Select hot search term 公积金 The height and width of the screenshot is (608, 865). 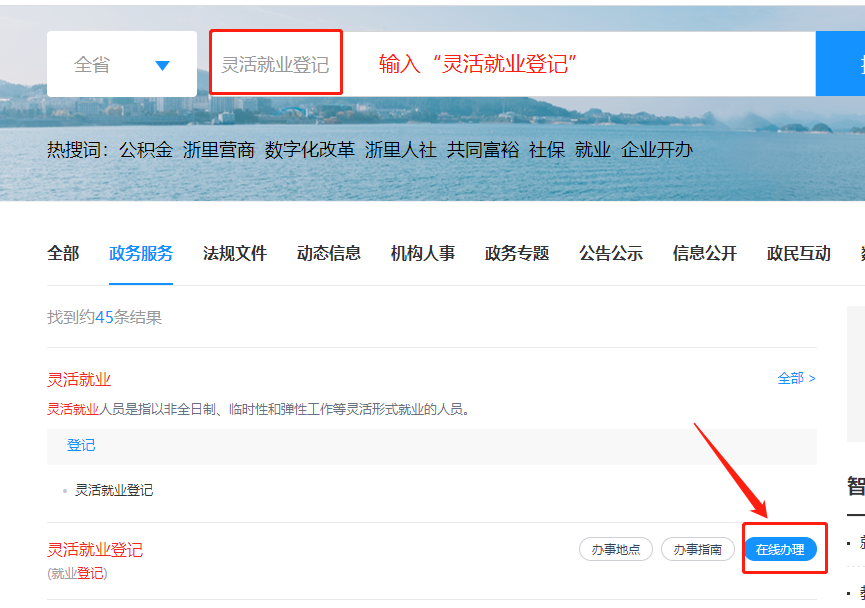146,150
